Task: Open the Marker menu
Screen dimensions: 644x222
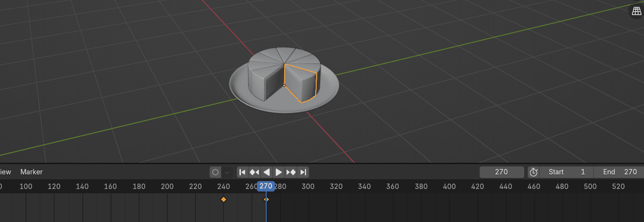Action: click(x=32, y=172)
